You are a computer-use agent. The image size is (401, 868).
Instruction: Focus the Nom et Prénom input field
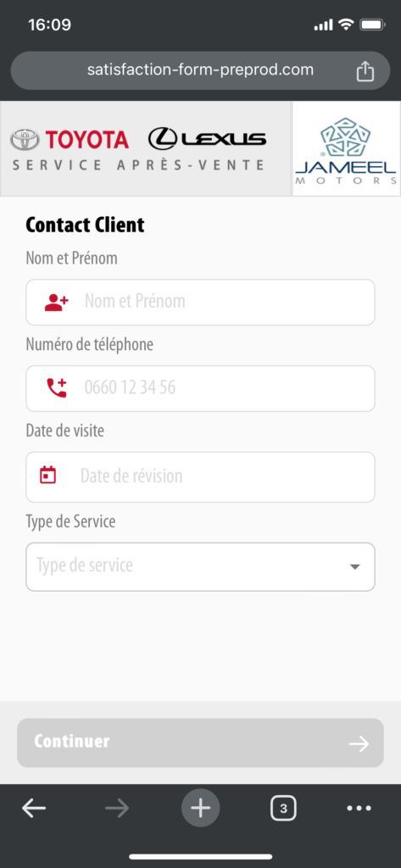click(200, 303)
